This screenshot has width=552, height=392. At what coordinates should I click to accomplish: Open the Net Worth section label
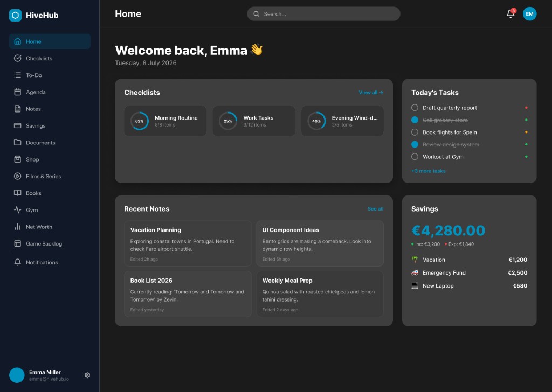tap(39, 227)
